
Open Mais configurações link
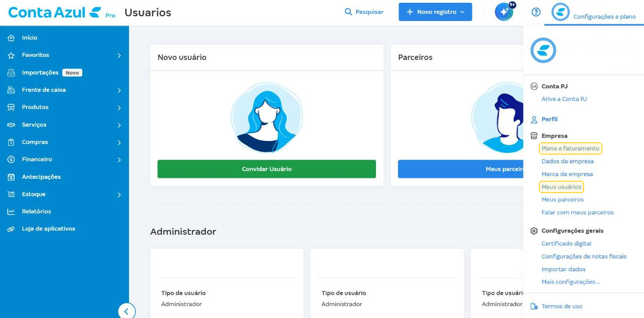(x=571, y=282)
